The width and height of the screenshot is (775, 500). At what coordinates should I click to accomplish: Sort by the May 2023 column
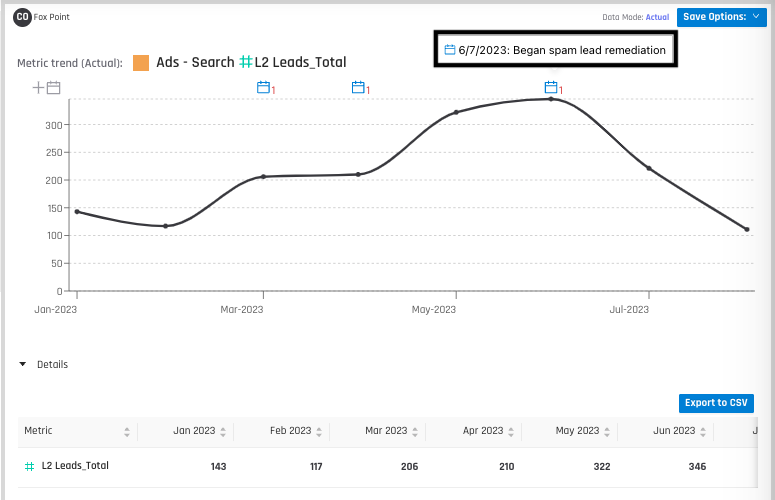606,432
